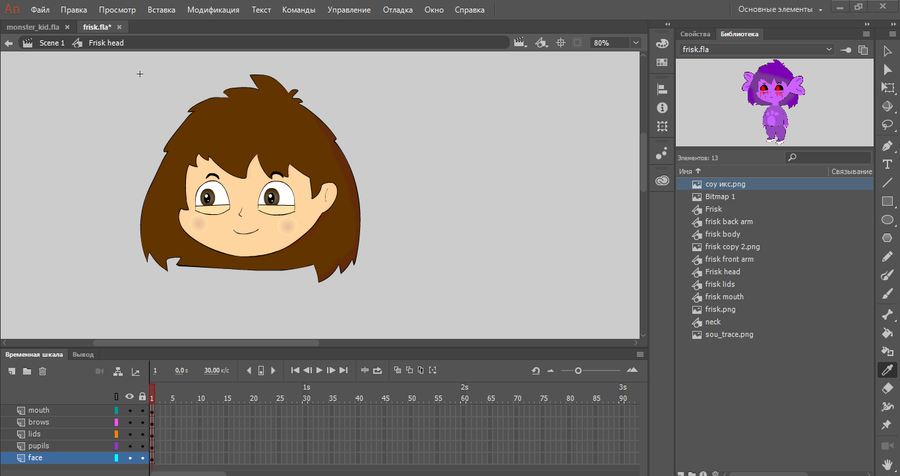The width and height of the screenshot is (900, 476).
Task: Select the Eyedropper tool
Action: [887, 369]
